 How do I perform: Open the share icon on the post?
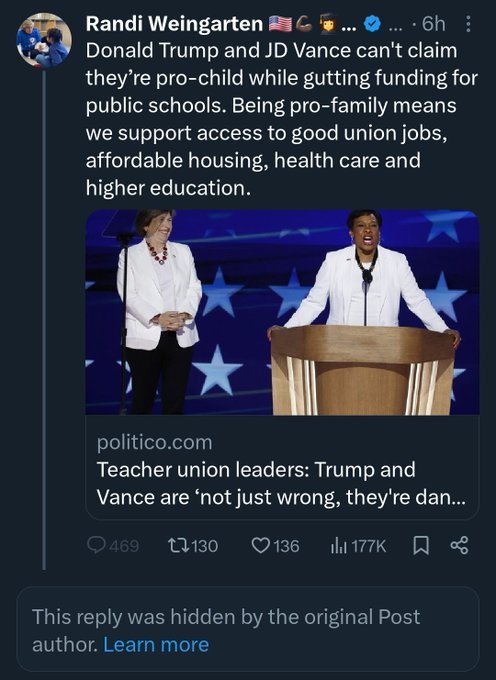click(460, 546)
